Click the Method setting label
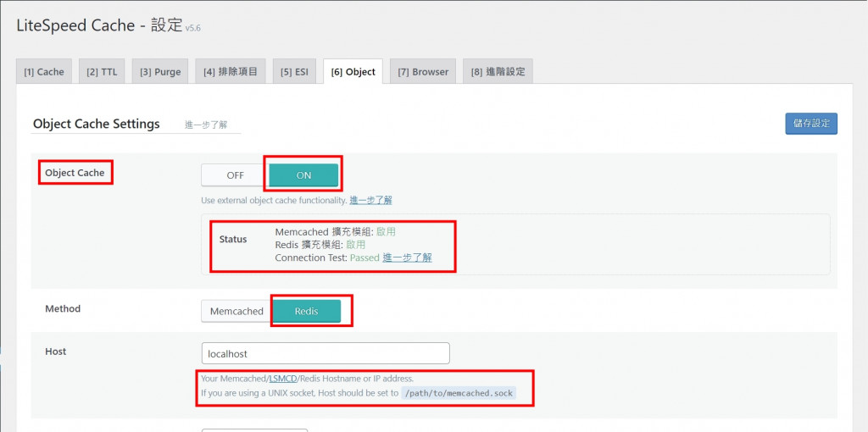The image size is (868, 432). click(x=63, y=308)
